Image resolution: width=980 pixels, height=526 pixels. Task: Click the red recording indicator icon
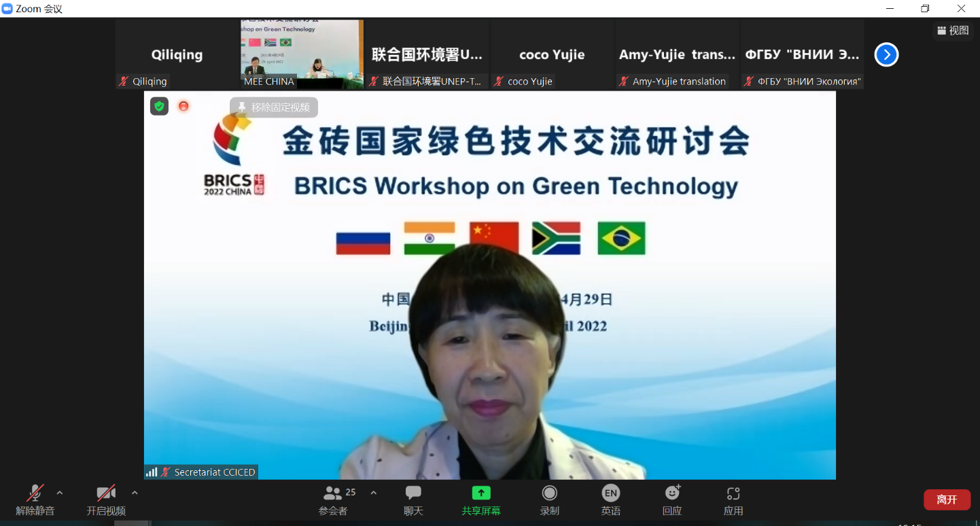183,106
